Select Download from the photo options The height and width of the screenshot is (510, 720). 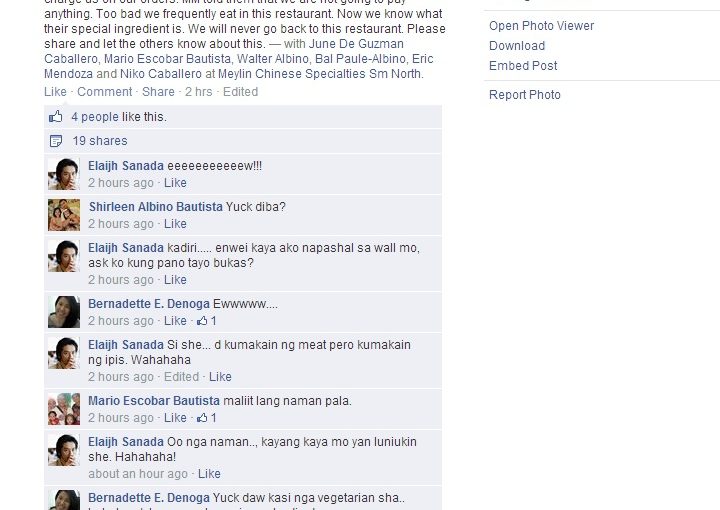[517, 46]
